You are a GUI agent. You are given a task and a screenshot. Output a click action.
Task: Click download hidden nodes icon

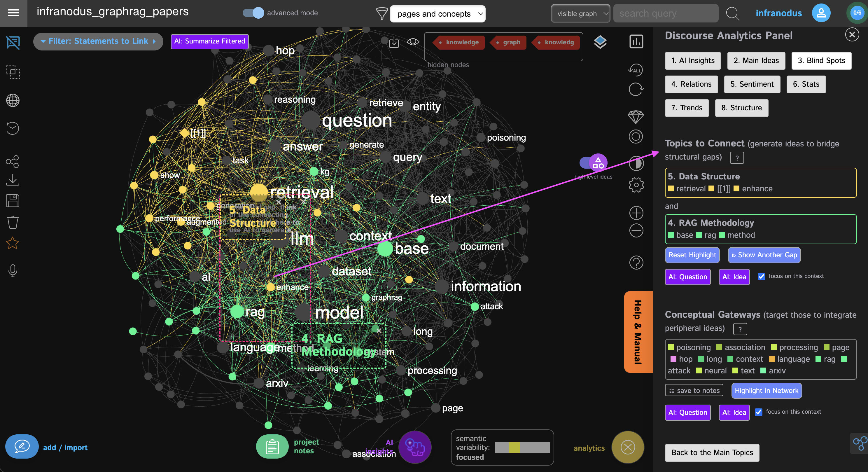[x=393, y=42]
